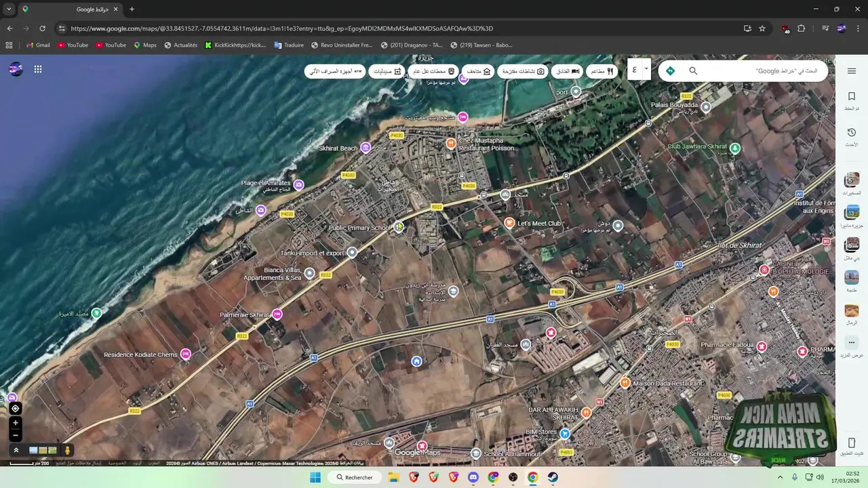
Task: Click the Tanku import et export pin
Action: [352, 253]
